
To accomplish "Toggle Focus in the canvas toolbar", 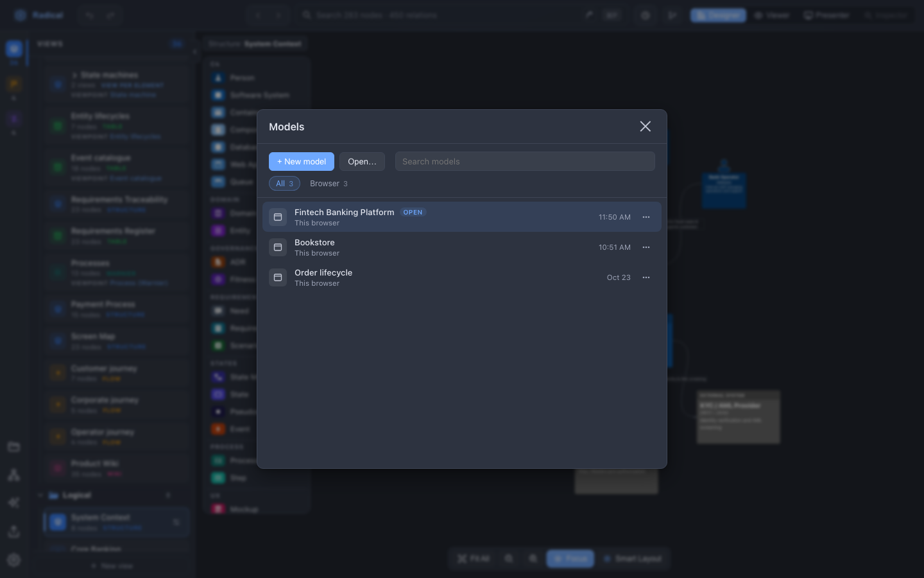I will [570, 559].
